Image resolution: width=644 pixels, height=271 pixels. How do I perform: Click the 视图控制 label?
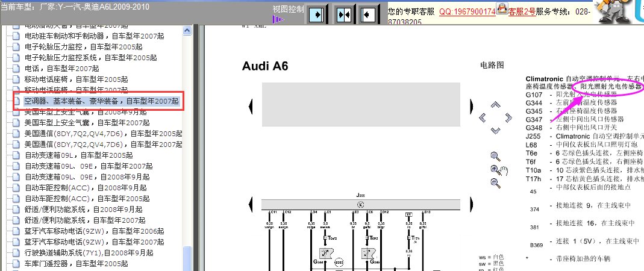click(x=288, y=10)
